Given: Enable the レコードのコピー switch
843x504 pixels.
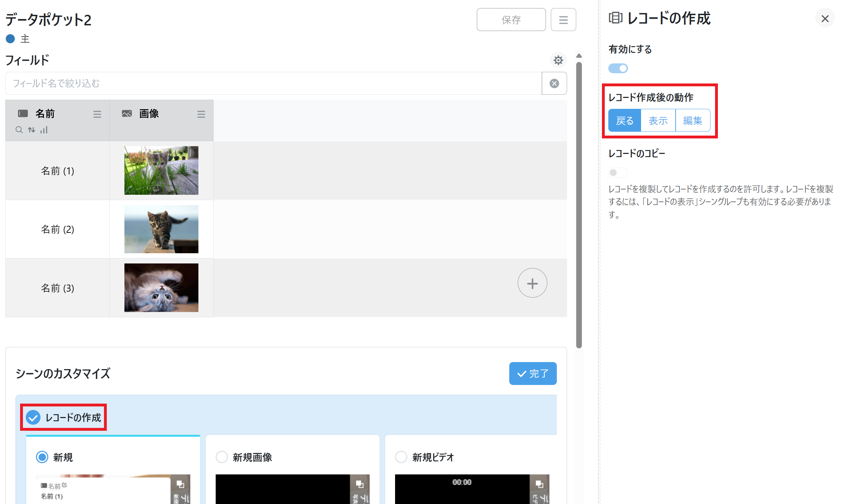Looking at the screenshot, I should coord(617,173).
